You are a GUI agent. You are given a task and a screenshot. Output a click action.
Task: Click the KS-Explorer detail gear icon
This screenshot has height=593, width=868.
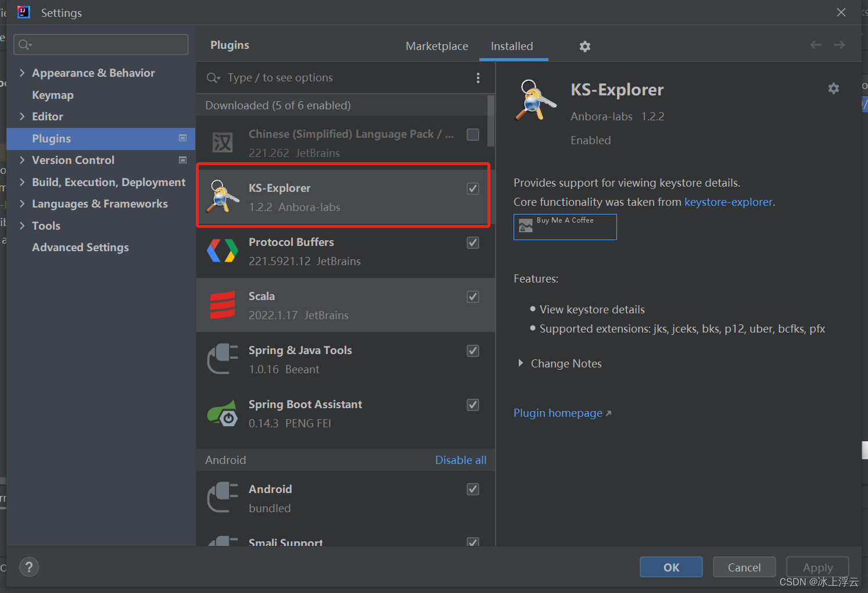[834, 88]
